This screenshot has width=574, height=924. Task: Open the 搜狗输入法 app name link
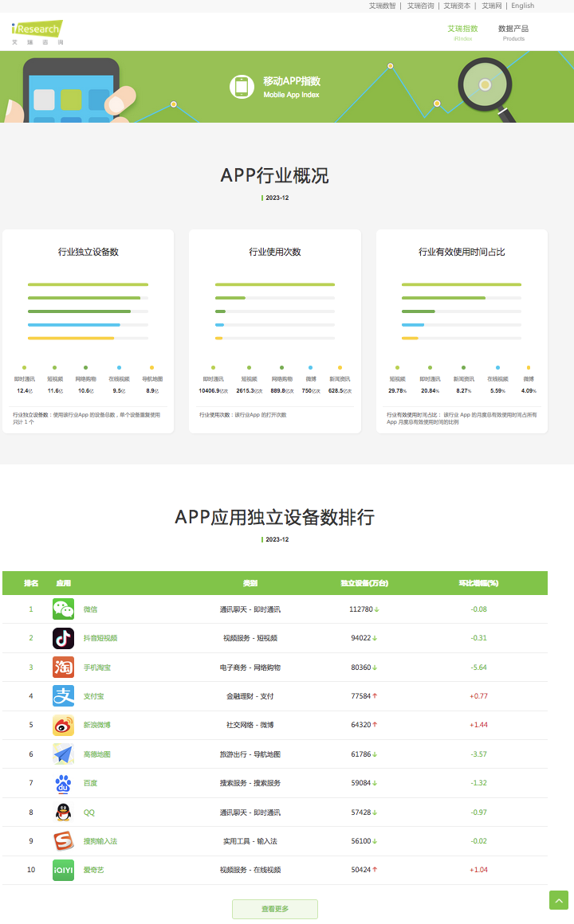[x=100, y=841]
